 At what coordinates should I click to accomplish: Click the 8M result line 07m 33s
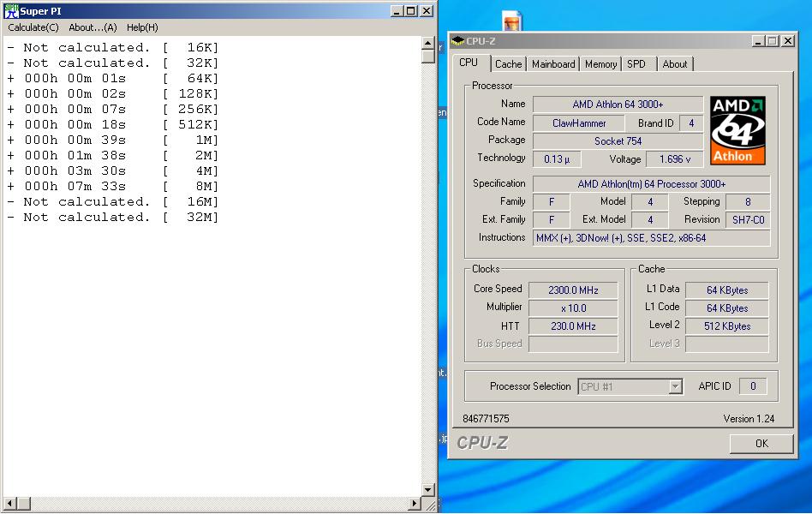pyautogui.click(x=112, y=186)
